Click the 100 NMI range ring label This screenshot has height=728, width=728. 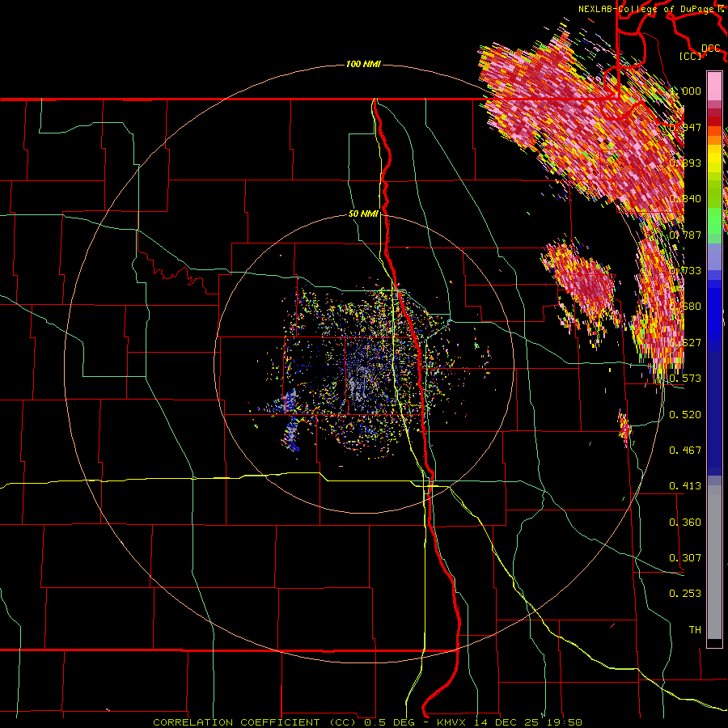click(363, 64)
